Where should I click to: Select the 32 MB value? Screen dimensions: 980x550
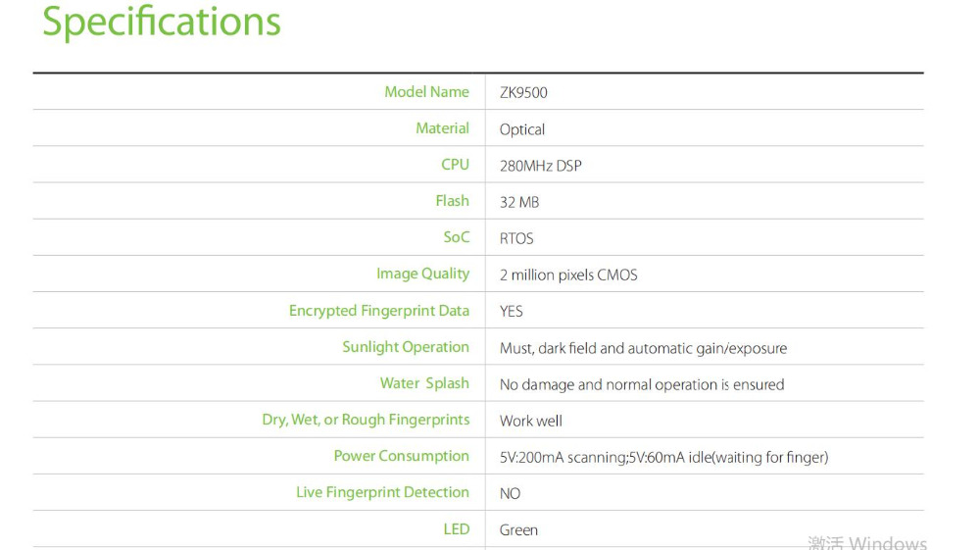tap(518, 202)
